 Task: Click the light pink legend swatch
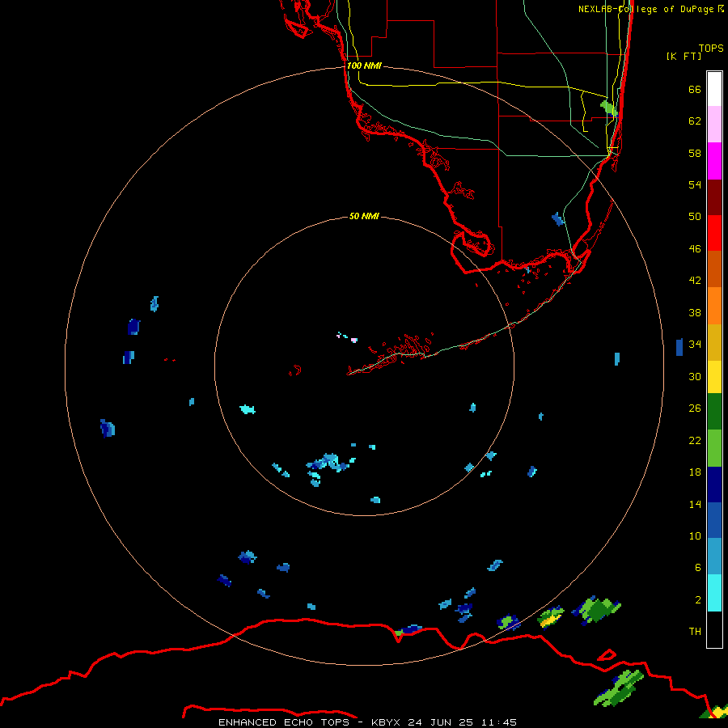click(714, 125)
